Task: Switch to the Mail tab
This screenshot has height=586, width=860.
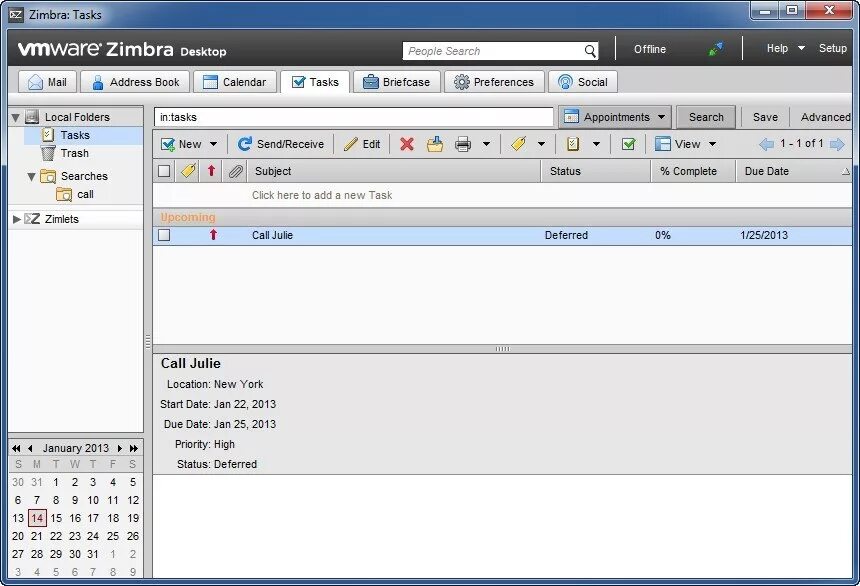Action: 48,82
